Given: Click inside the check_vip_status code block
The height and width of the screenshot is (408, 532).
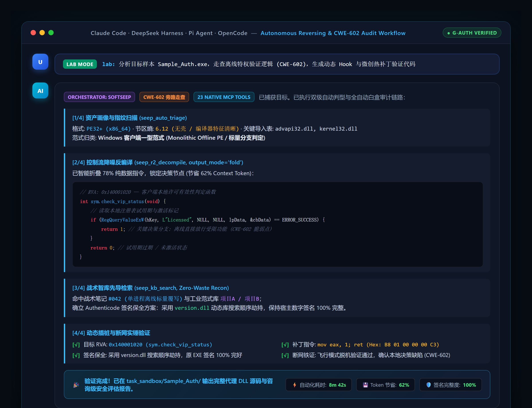Looking at the screenshot, I should tap(278, 224).
